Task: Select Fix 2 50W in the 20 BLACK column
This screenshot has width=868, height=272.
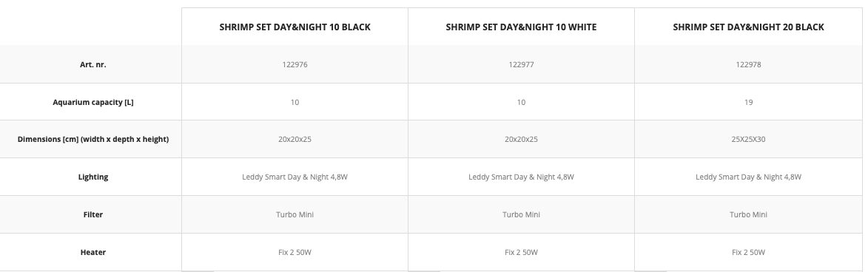Action: 748,252
